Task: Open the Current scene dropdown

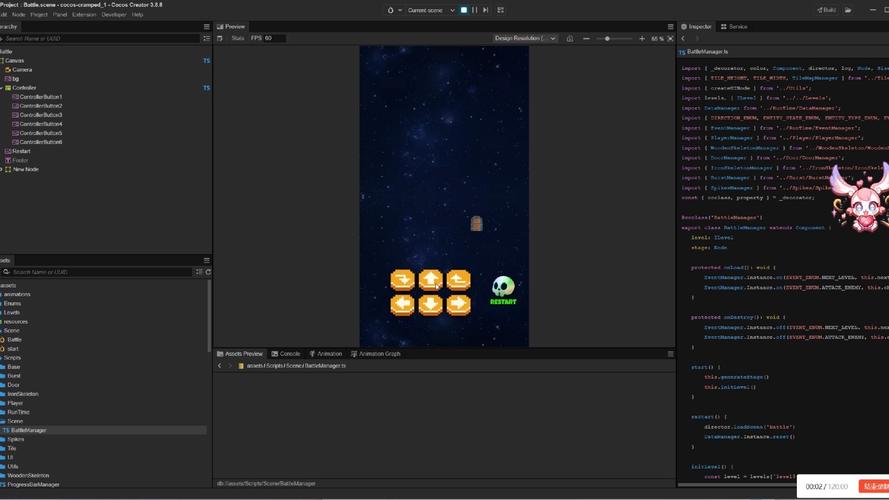Action: pos(431,10)
